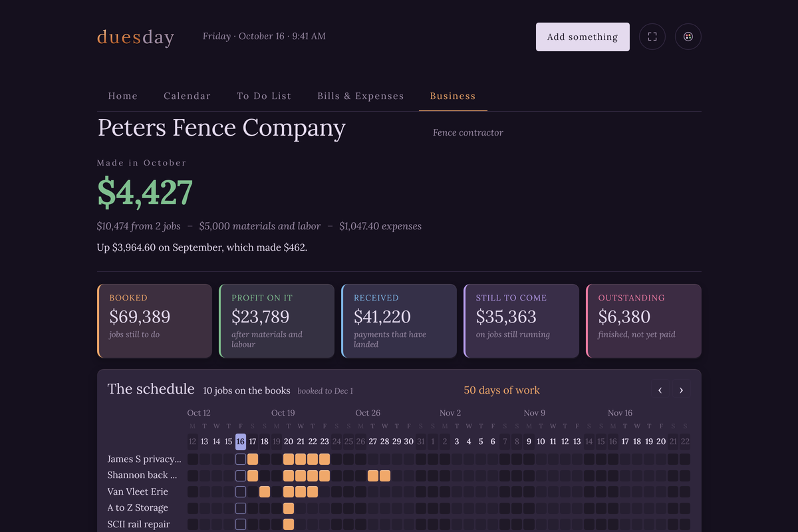This screenshot has width=798, height=532.
Task: Click the booked to Dec 1 note
Action: pos(325,391)
